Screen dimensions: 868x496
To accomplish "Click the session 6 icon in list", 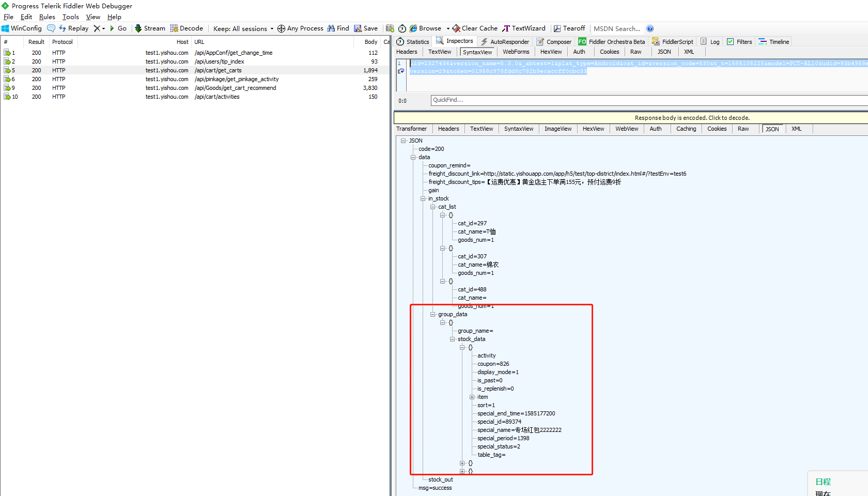I will pos(7,79).
